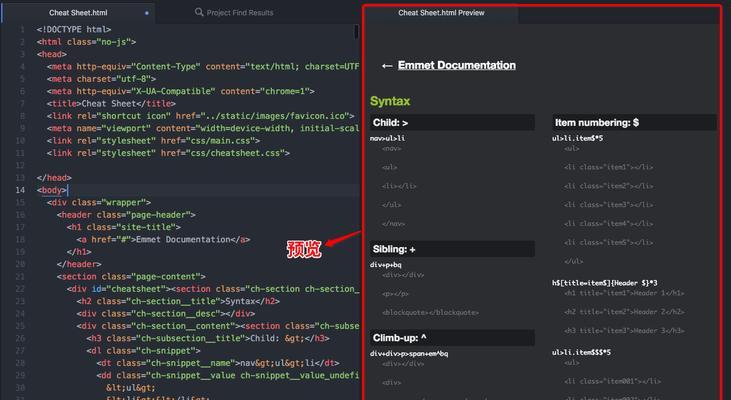Screen dimensions: 731x400
Task: Click the modified dot on Cheat Sheet.html tab
Action: point(146,13)
